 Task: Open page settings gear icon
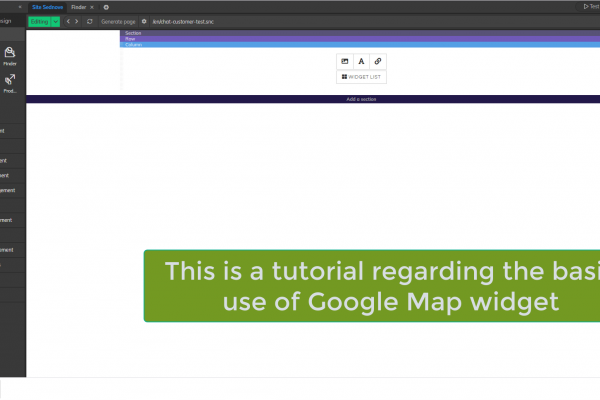[x=144, y=21]
